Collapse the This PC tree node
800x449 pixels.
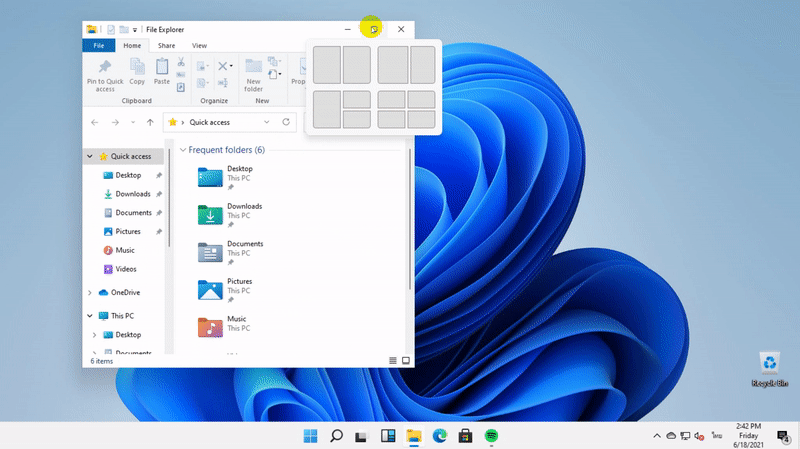(x=90, y=316)
